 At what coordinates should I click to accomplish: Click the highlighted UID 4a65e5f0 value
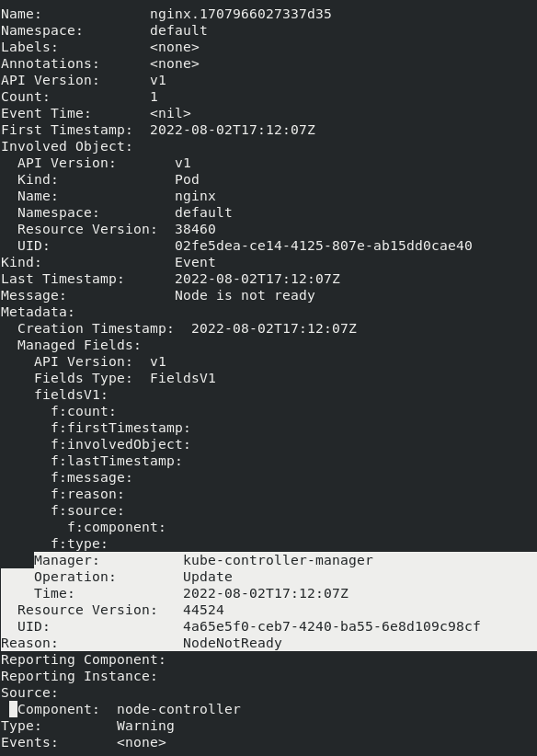(332, 626)
